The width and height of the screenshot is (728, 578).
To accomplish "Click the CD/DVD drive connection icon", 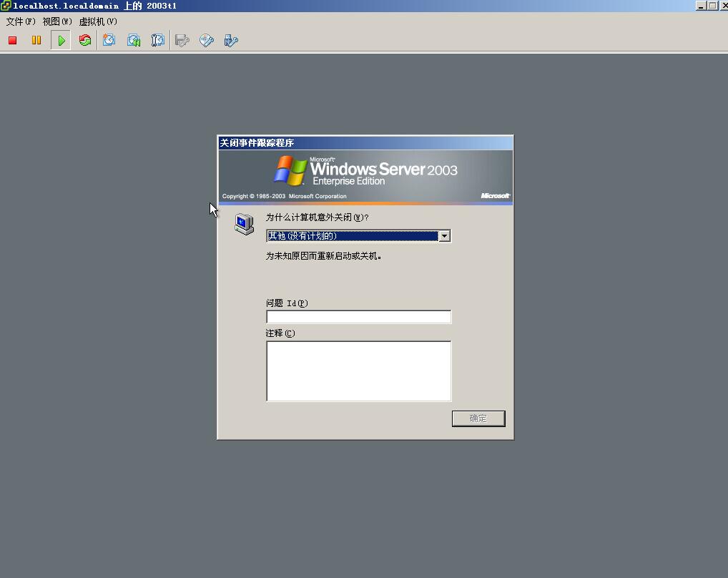I will 207,40.
